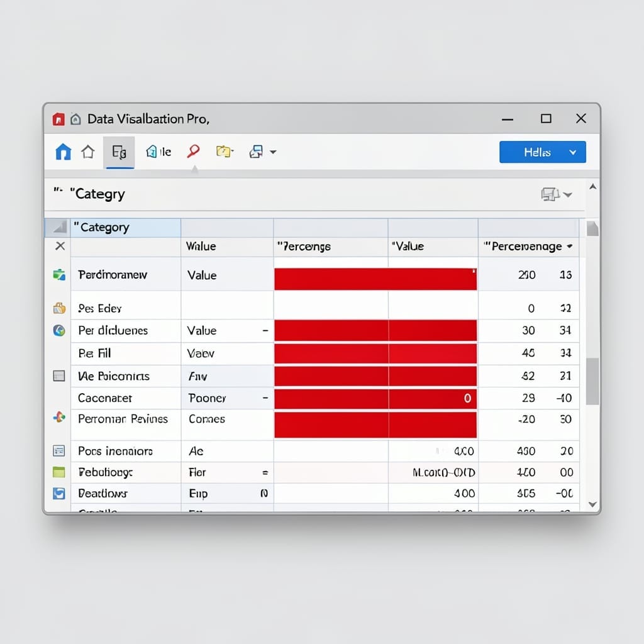Select the blue "Category" header cell
Image resolution: width=644 pixels, height=644 pixels.
point(126,228)
